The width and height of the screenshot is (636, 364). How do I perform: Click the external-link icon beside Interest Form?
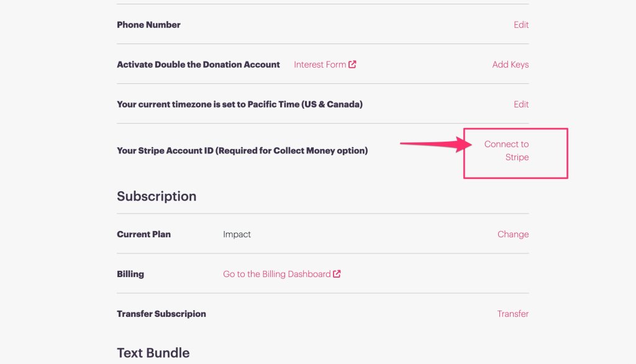(352, 64)
